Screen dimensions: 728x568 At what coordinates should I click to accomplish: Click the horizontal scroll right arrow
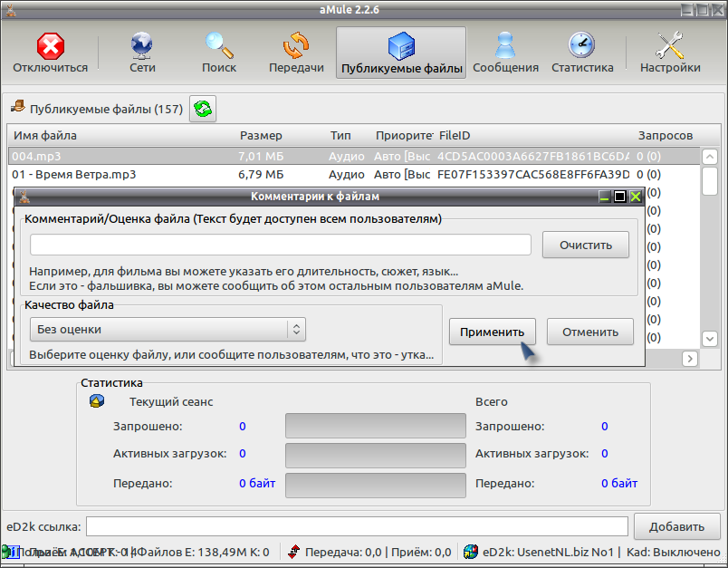(x=690, y=359)
